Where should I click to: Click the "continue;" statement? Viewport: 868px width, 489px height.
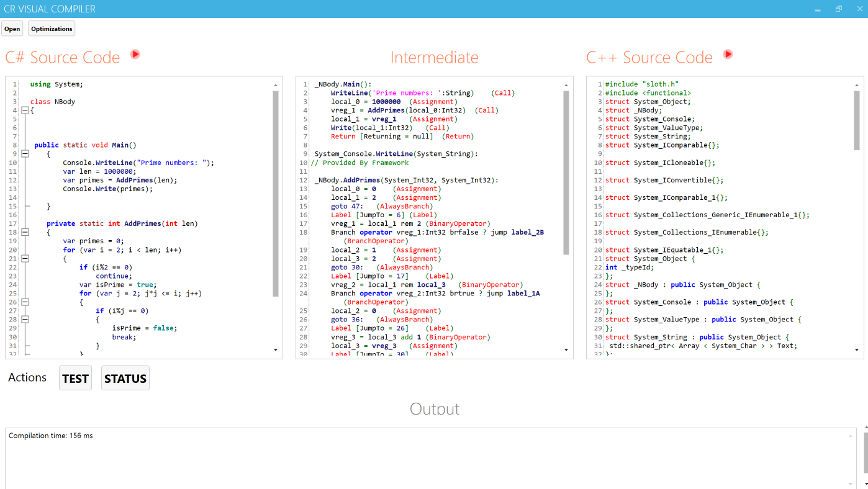[114, 276]
